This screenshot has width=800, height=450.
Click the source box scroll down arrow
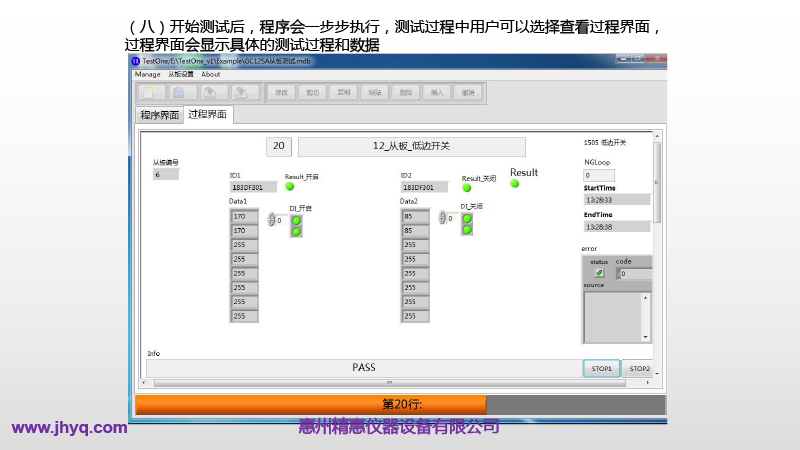pyautogui.click(x=646, y=337)
